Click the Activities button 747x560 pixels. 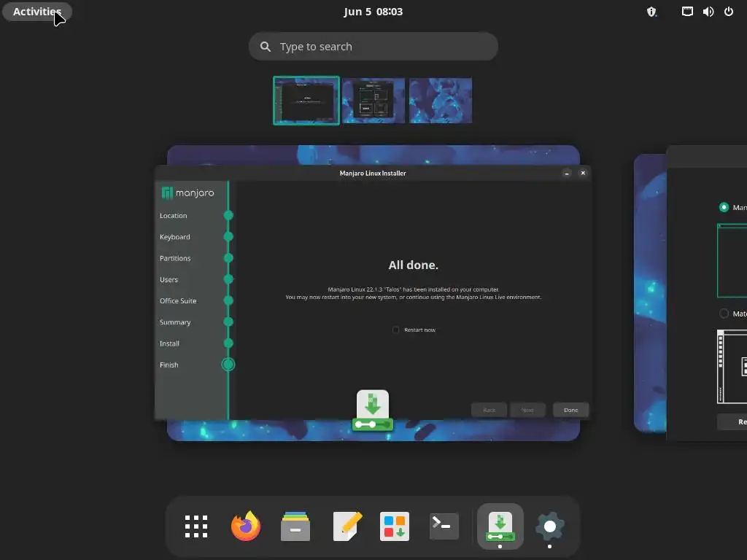[37, 12]
